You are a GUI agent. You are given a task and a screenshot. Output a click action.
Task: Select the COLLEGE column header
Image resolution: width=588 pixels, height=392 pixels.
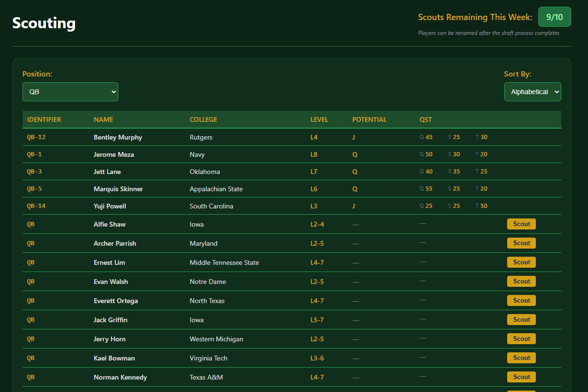203,120
